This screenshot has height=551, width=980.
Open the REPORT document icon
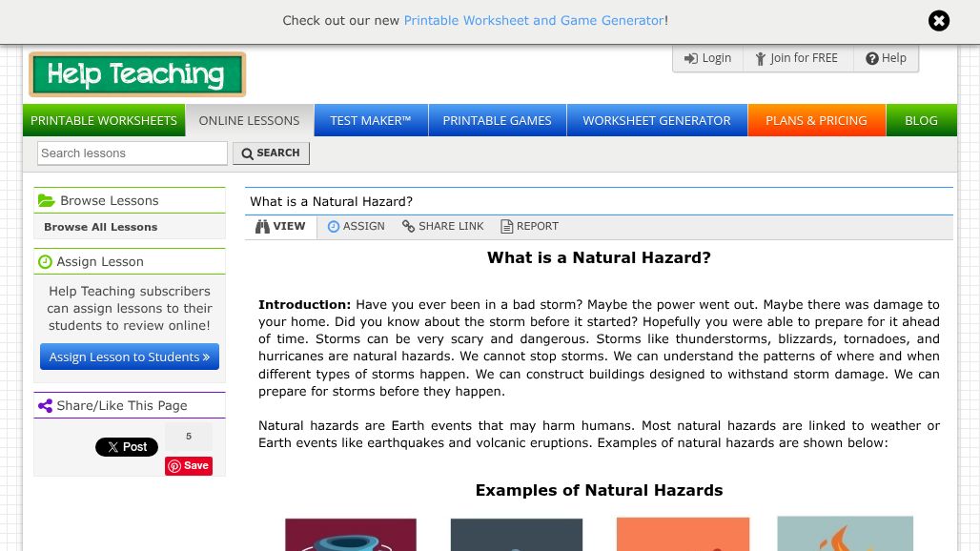click(x=506, y=226)
